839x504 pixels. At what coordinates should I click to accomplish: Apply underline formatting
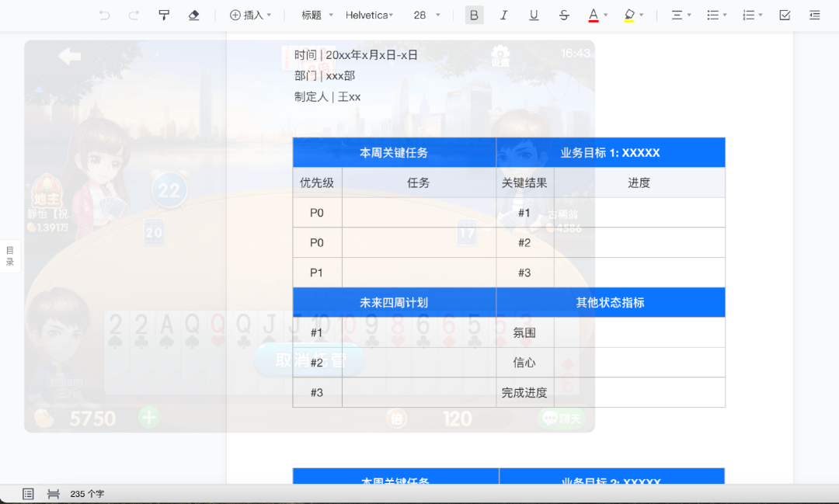[534, 15]
